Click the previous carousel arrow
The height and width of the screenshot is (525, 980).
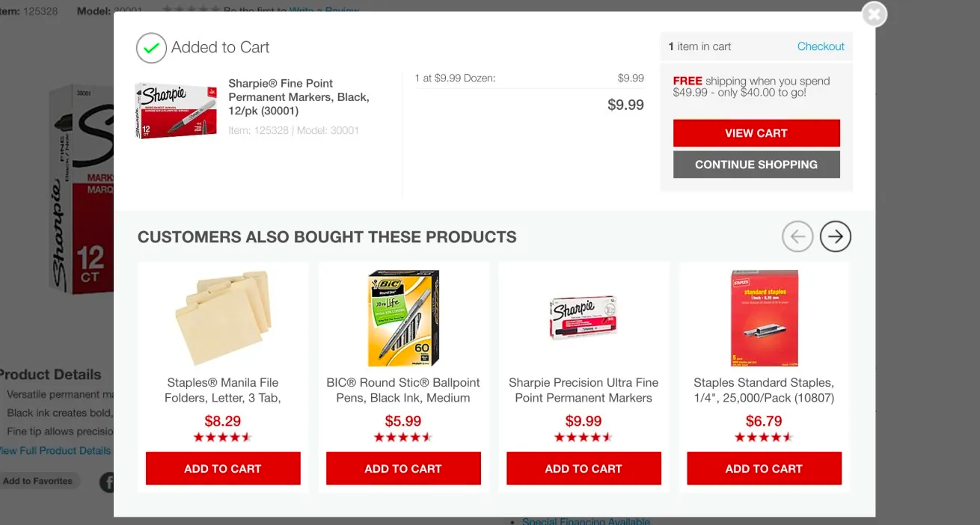797,237
